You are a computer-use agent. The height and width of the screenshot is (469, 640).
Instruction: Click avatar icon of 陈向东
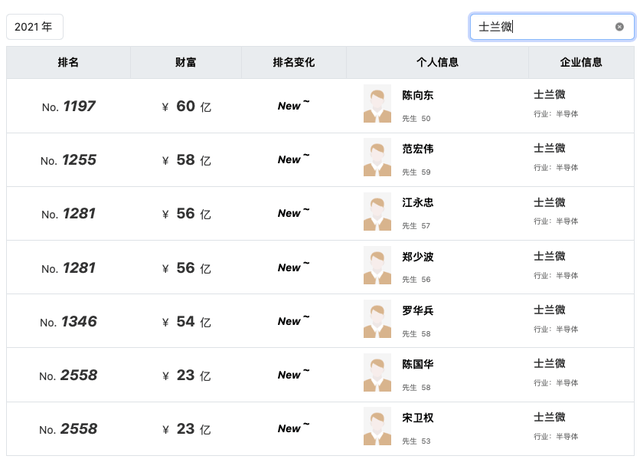point(377,105)
